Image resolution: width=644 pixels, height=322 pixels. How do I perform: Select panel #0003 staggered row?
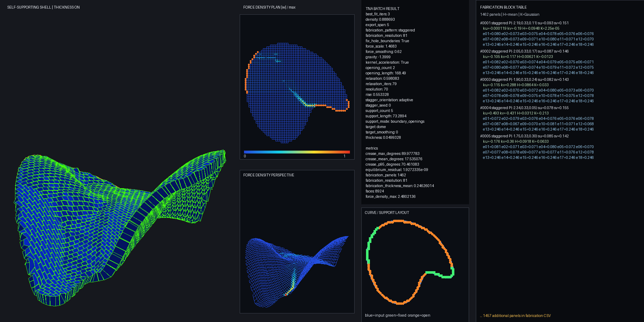tap(525, 79)
